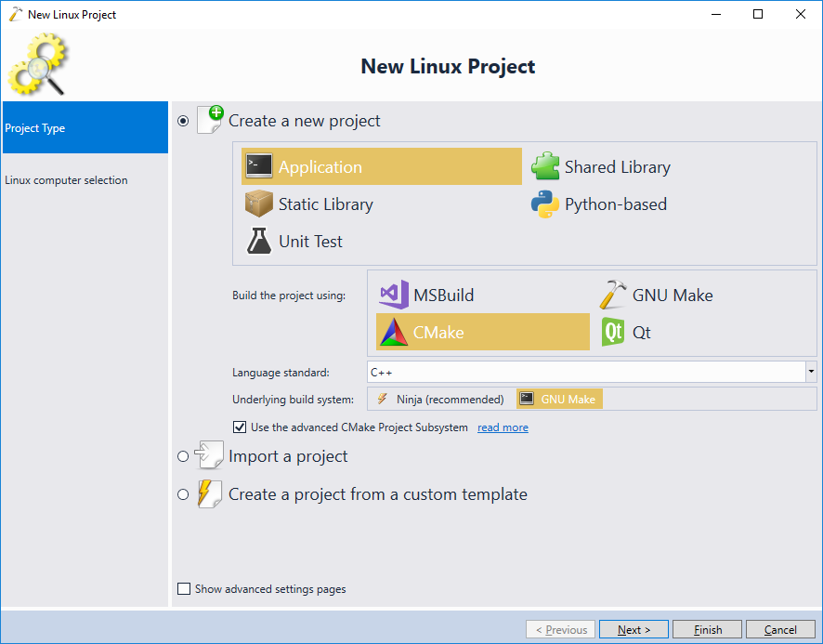Click the Qt logo icon
This screenshot has width=823, height=644.
[x=612, y=332]
